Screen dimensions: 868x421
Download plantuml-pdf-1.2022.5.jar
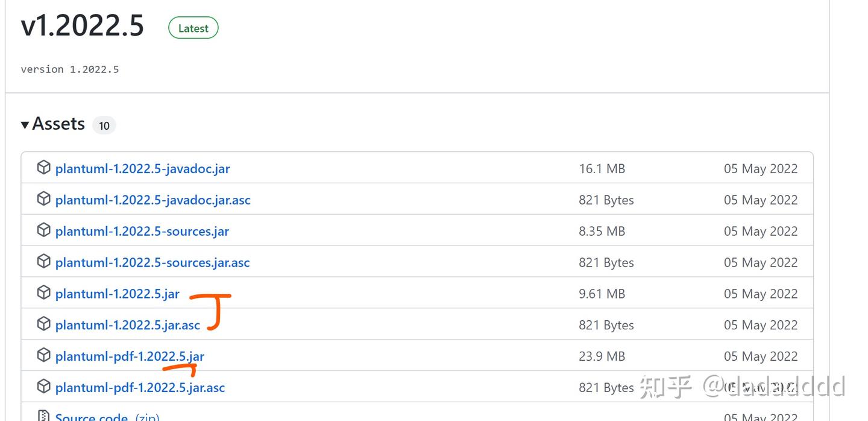click(x=130, y=357)
